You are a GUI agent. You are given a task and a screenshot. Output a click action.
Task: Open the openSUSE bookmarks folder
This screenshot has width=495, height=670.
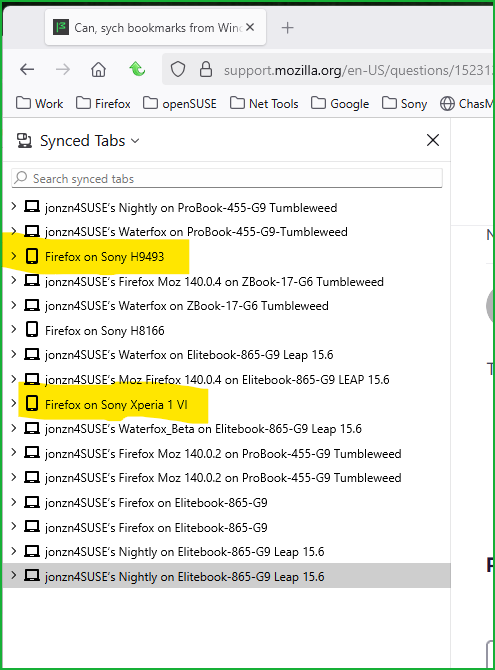click(180, 104)
